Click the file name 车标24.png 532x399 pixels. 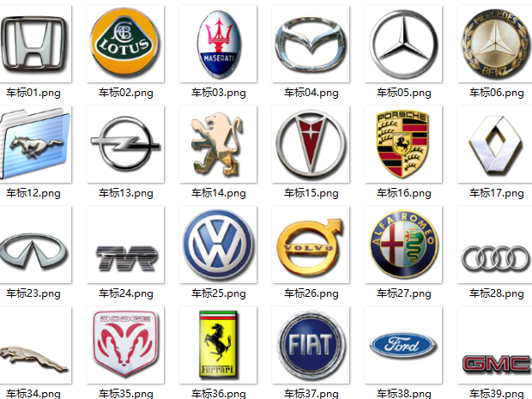pos(126,293)
